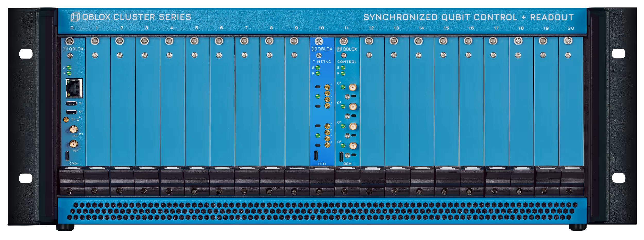The image size is (644, 240).
Task: Click the lower right rack mounting hole
Action: point(618,178)
